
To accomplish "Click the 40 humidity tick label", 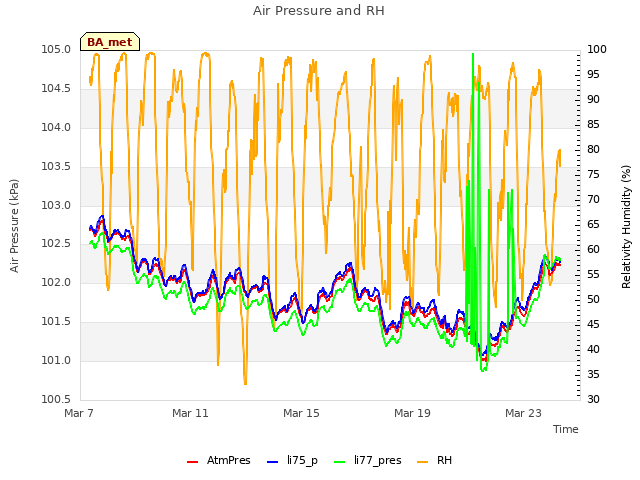I will click(x=593, y=350).
